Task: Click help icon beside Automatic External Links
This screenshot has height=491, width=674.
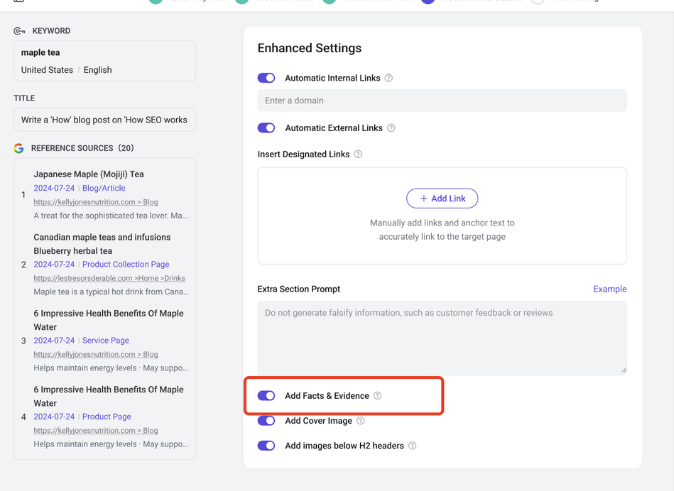Action: (391, 128)
